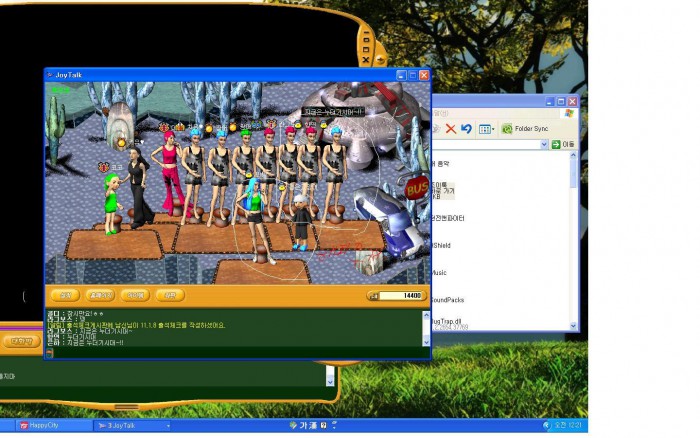Select the blue-haired avatar in green top
700x438 pixels.
(x=253, y=206)
